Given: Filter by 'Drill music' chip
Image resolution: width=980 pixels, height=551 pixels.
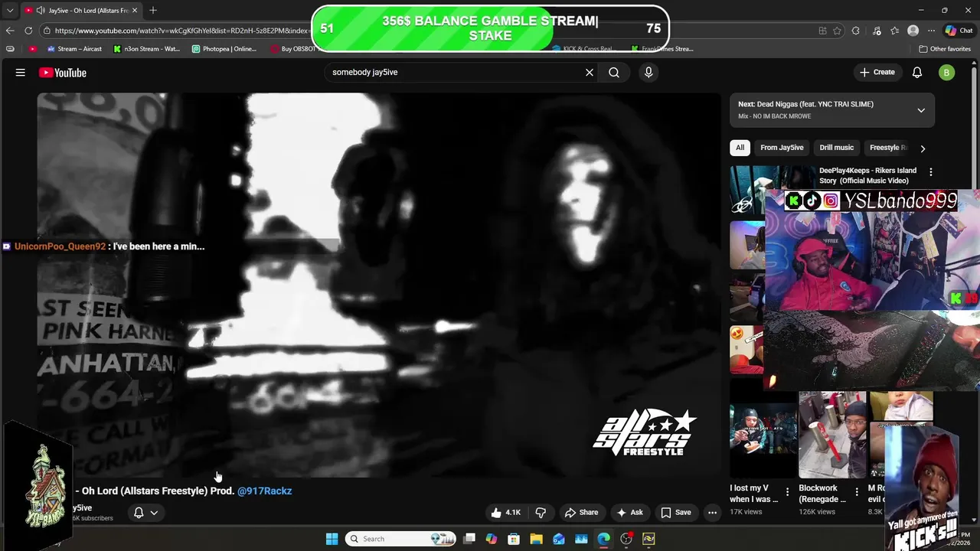Looking at the screenshot, I should (836, 148).
